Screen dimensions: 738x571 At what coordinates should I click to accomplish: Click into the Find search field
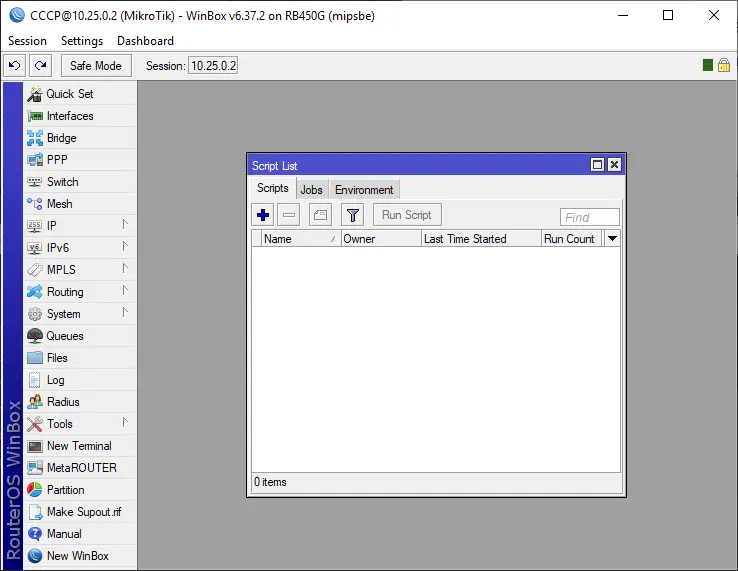coord(590,217)
